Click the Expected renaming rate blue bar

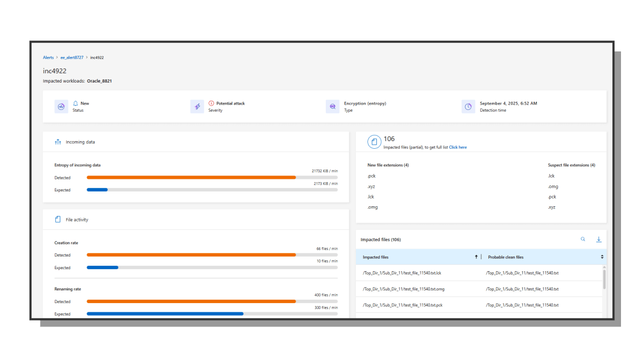tap(165, 314)
